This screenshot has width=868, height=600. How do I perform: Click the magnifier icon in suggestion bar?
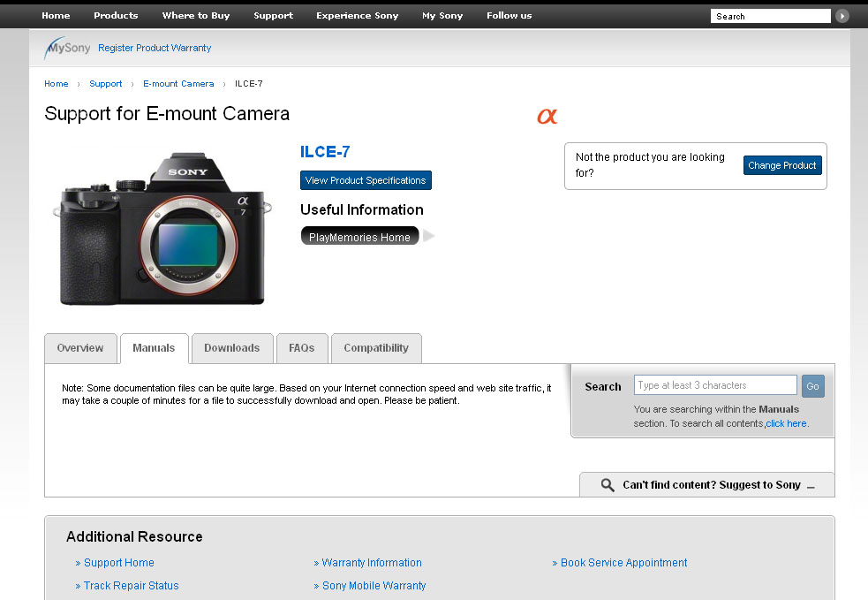coord(608,485)
